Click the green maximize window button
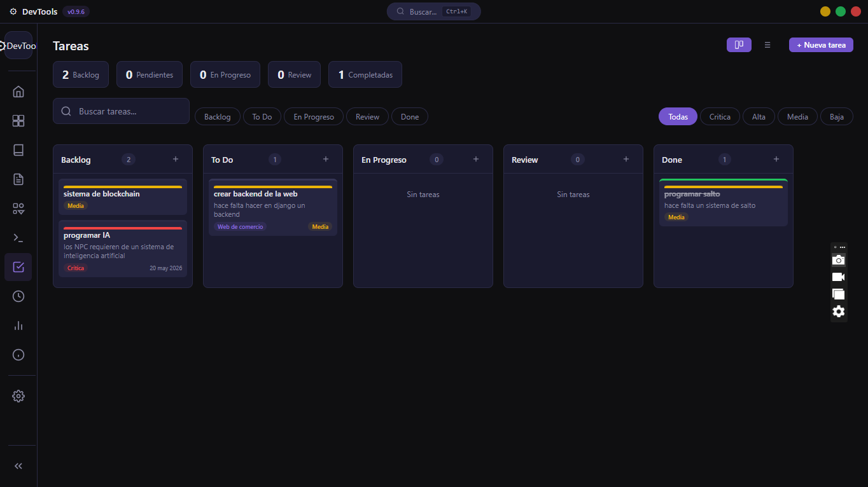This screenshot has width=868, height=487. tap(841, 11)
